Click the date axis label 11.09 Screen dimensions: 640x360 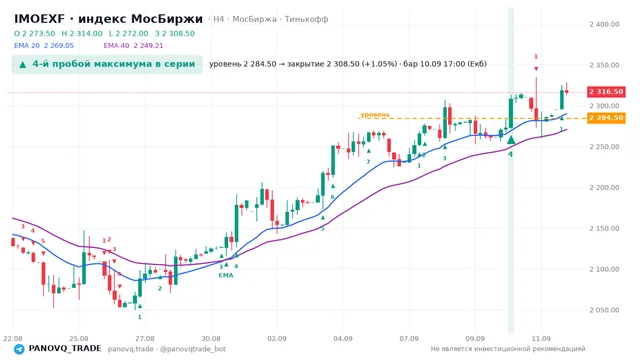pyautogui.click(x=541, y=338)
